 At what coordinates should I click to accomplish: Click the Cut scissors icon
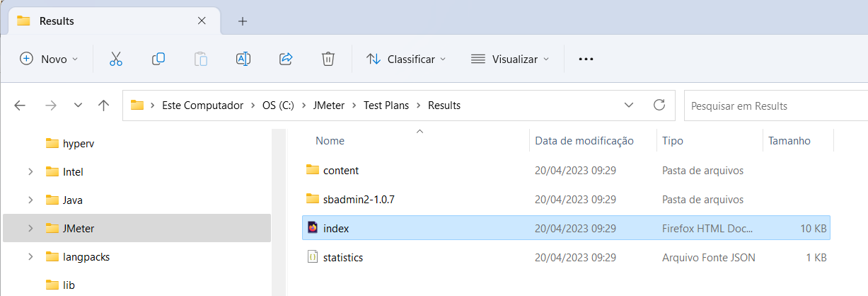pyautogui.click(x=116, y=59)
